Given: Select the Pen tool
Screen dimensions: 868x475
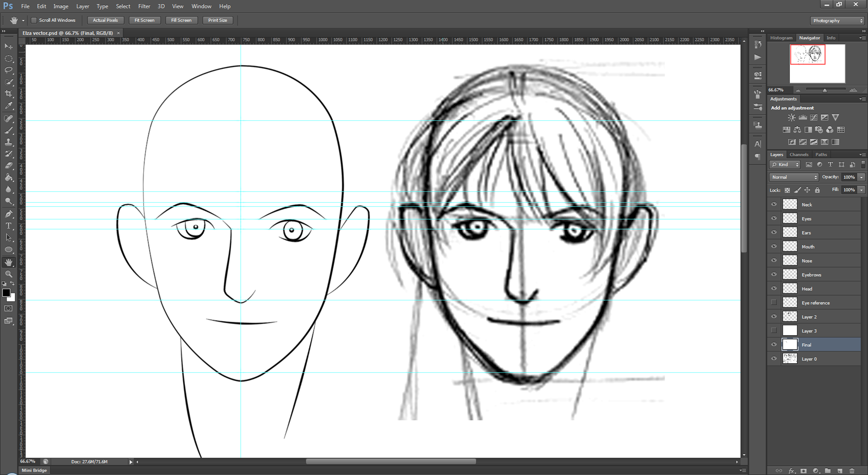Looking at the screenshot, I should 8,214.
